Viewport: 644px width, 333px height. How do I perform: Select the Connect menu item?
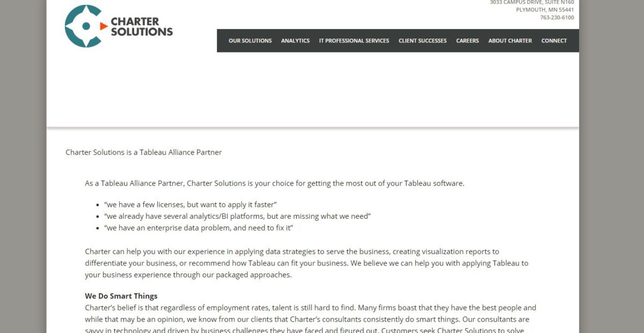coord(554,41)
